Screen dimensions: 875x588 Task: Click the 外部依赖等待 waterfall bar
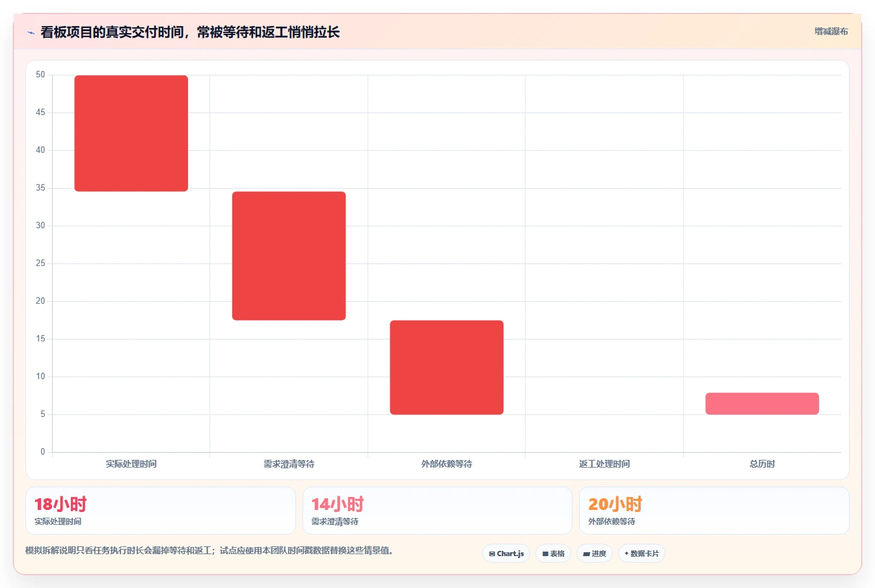pos(447,367)
